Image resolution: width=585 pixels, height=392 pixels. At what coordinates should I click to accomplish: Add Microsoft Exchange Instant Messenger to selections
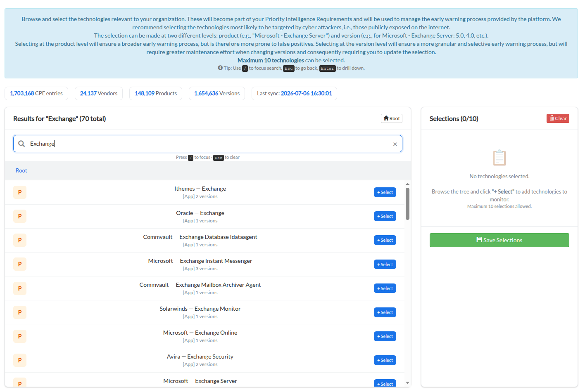coord(385,264)
